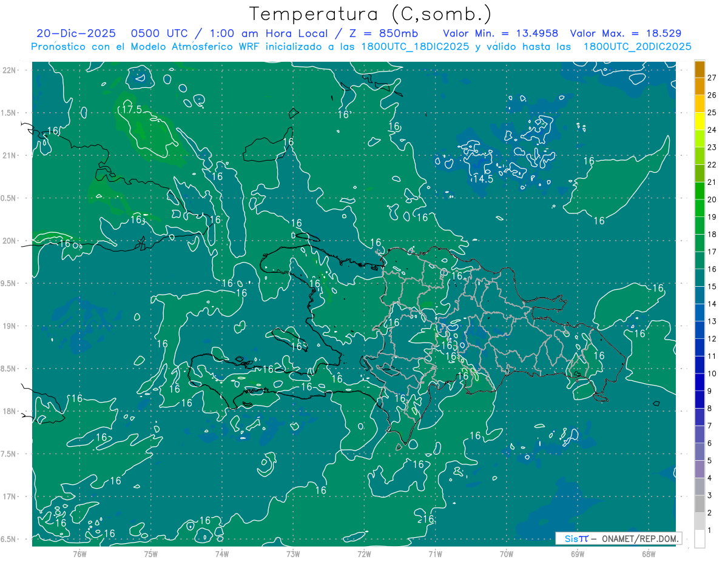The width and height of the screenshot is (728, 562).
Task: Click the title 'Temperatura (C,somb.)'
Action: coord(371,14)
